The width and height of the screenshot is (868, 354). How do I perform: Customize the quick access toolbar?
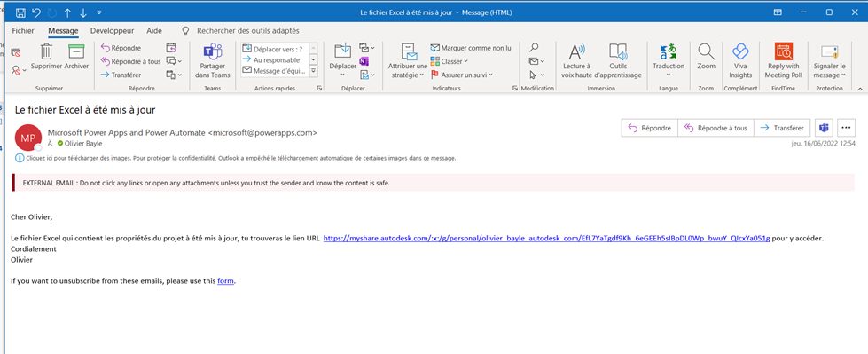(99, 12)
